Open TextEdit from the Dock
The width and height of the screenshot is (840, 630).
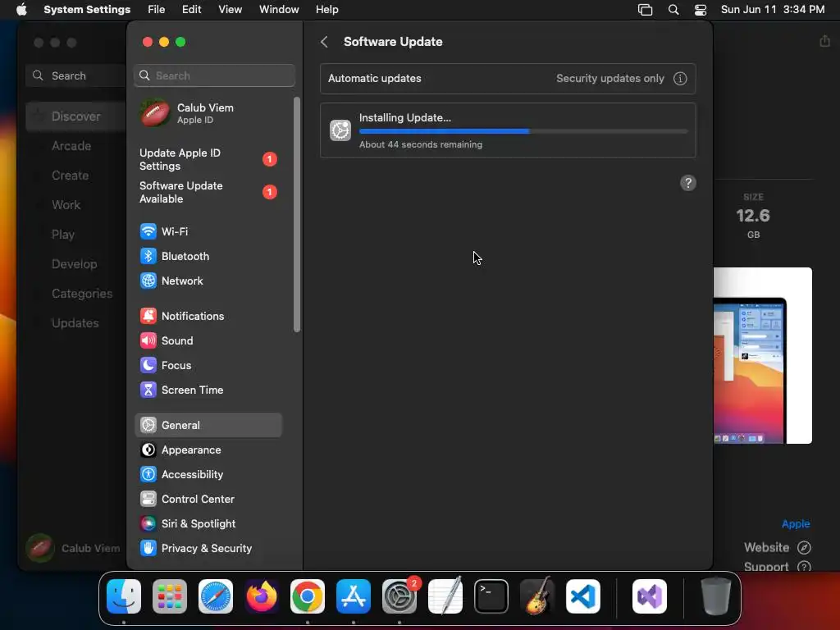445,596
